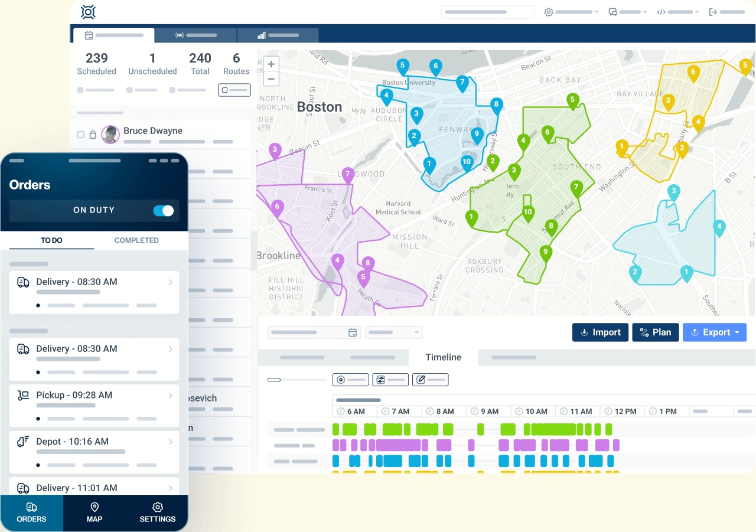Open the dropdown next to the date field
The width and height of the screenshot is (756, 532).
pyautogui.click(x=393, y=332)
